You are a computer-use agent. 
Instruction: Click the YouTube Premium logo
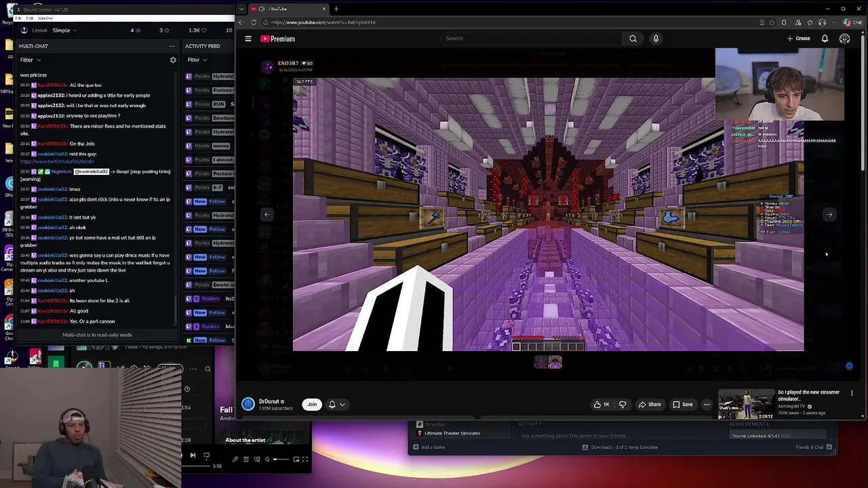click(278, 39)
